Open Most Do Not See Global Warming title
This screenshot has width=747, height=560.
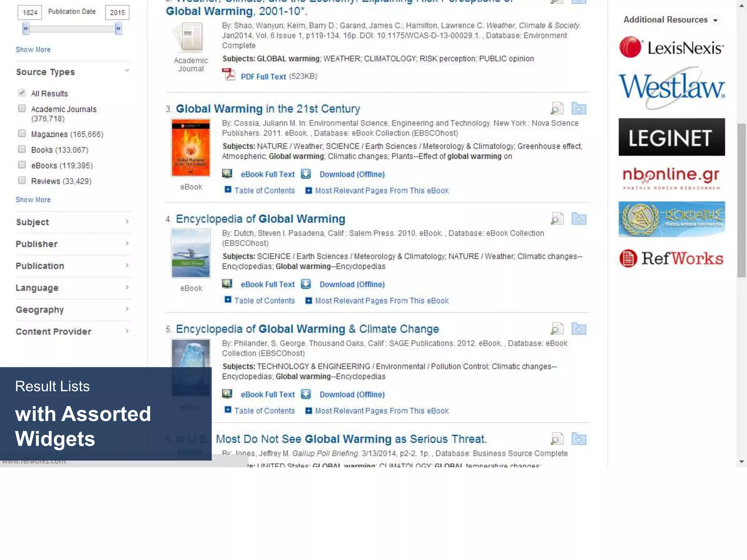point(351,439)
